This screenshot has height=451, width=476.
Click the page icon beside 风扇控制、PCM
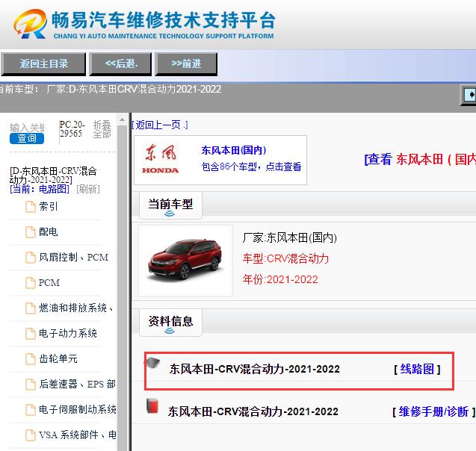click(31, 258)
